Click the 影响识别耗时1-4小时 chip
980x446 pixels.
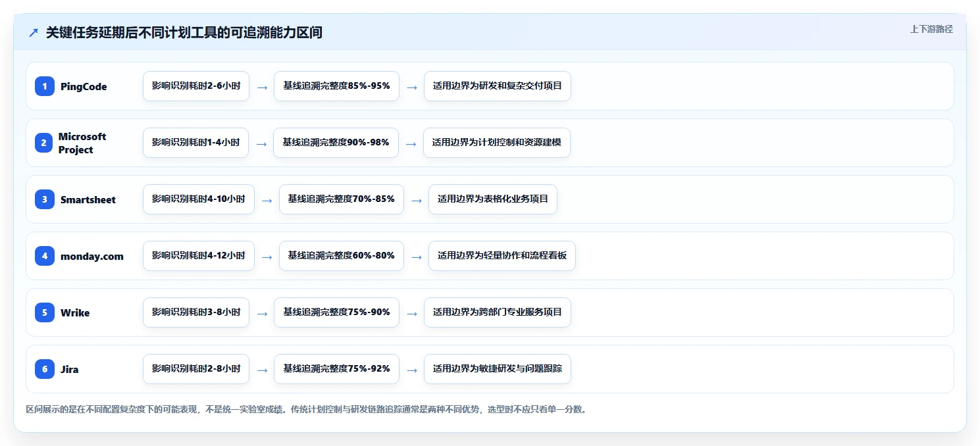[195, 143]
